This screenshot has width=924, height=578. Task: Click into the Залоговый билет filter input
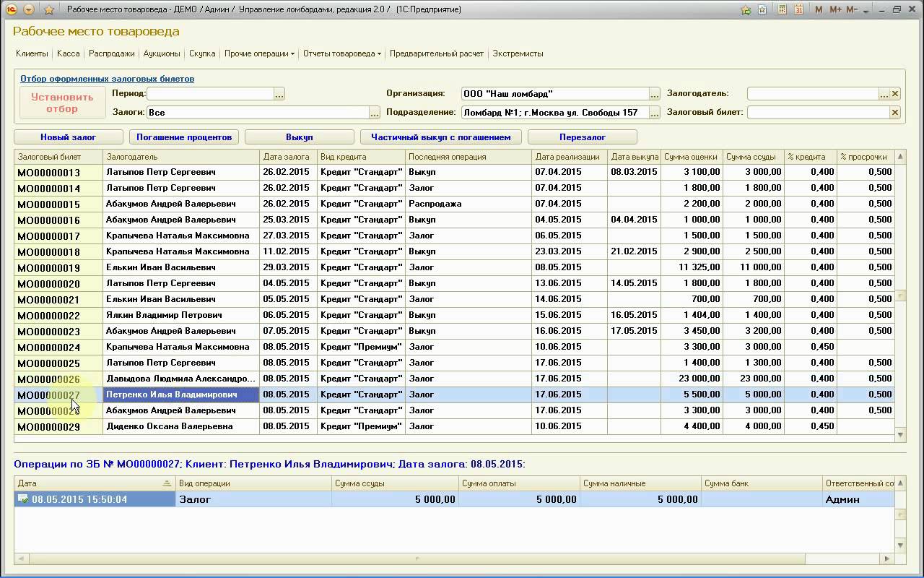coord(819,113)
